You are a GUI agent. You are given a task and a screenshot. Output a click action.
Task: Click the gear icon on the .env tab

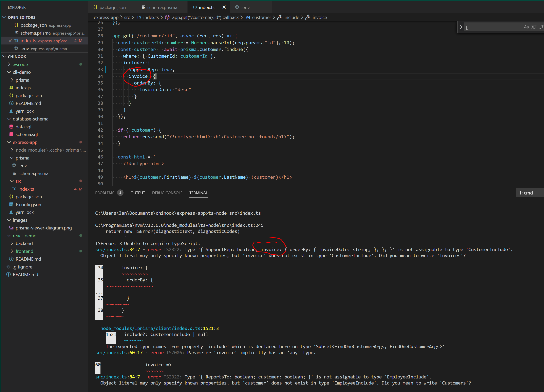pyautogui.click(x=237, y=7)
